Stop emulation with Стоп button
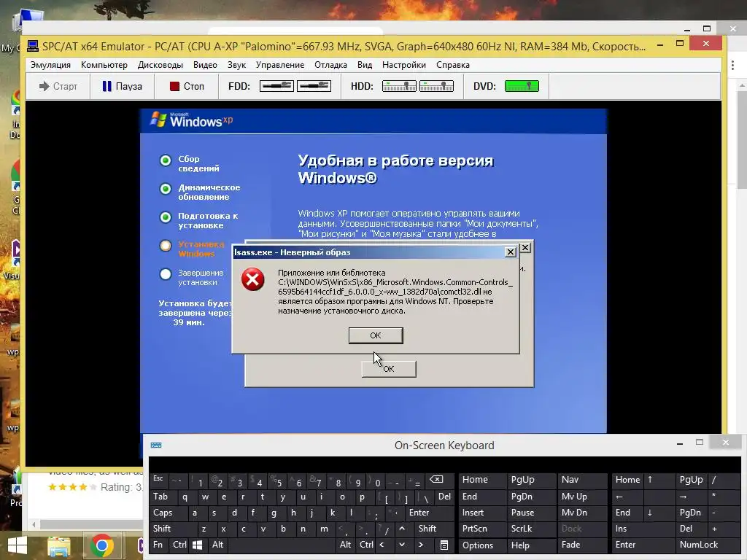The image size is (747, 560). pyautogui.click(x=186, y=86)
